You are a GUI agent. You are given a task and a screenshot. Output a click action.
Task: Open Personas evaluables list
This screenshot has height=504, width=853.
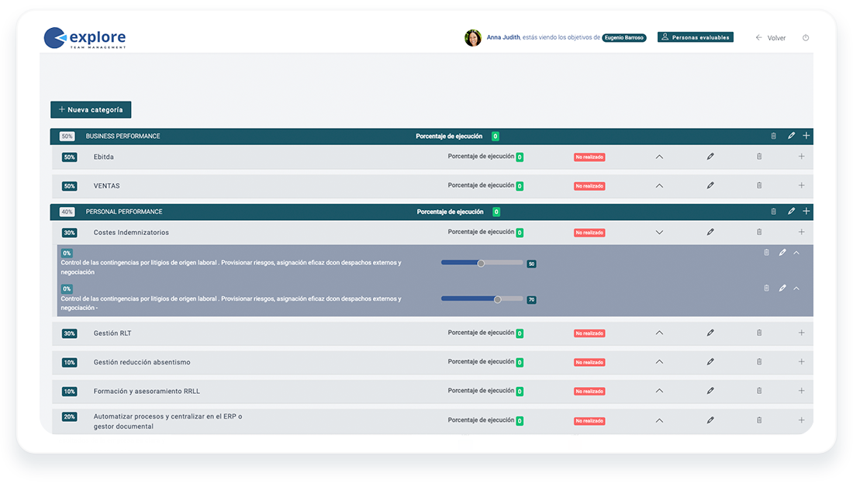click(696, 37)
